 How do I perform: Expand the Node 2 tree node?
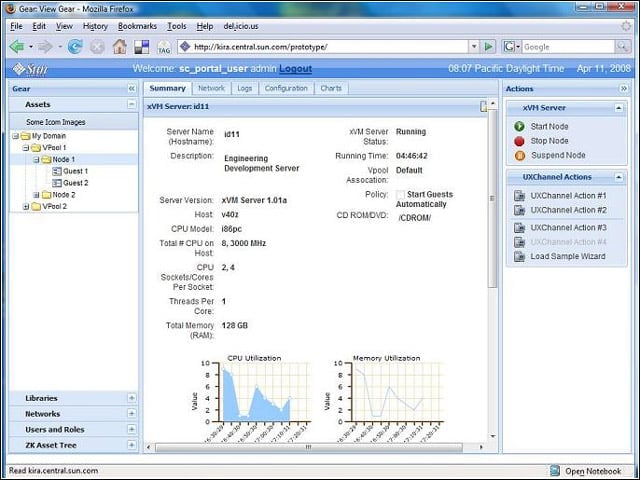click(x=36, y=195)
